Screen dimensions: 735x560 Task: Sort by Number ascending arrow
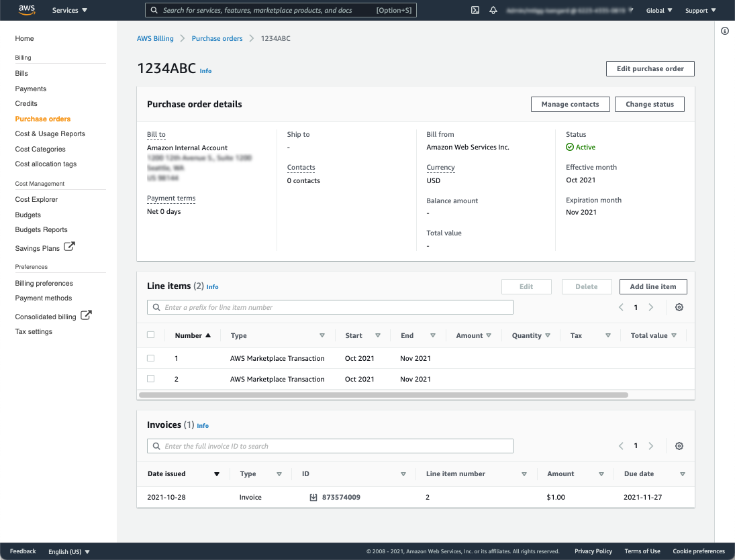coord(208,335)
